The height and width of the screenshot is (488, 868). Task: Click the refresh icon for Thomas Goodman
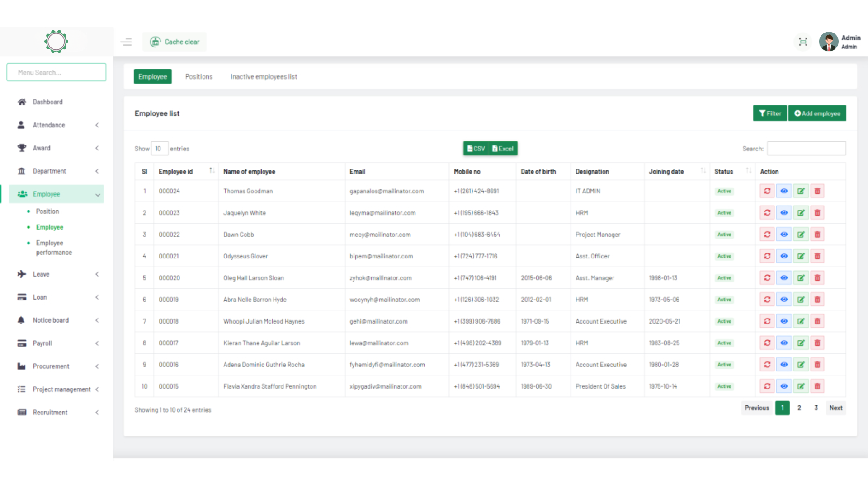pos(767,191)
